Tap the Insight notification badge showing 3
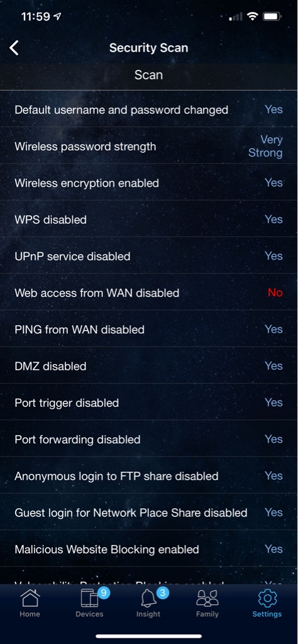The height and width of the screenshot is (644, 298). 163,593
